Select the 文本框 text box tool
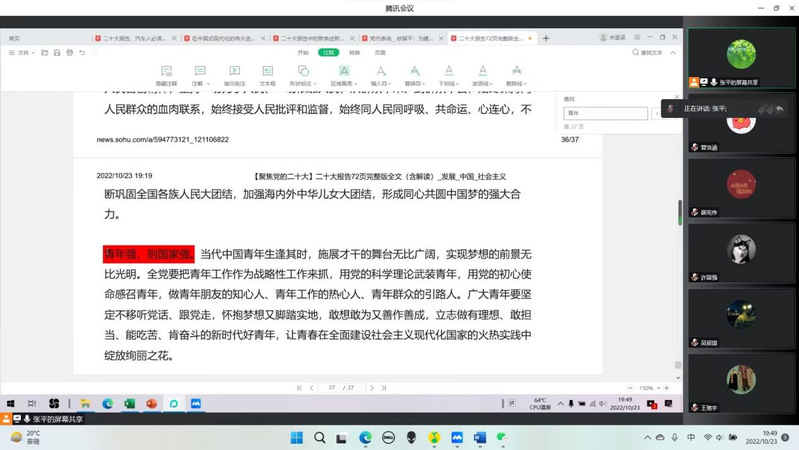The width and height of the screenshot is (799, 450). (267, 75)
